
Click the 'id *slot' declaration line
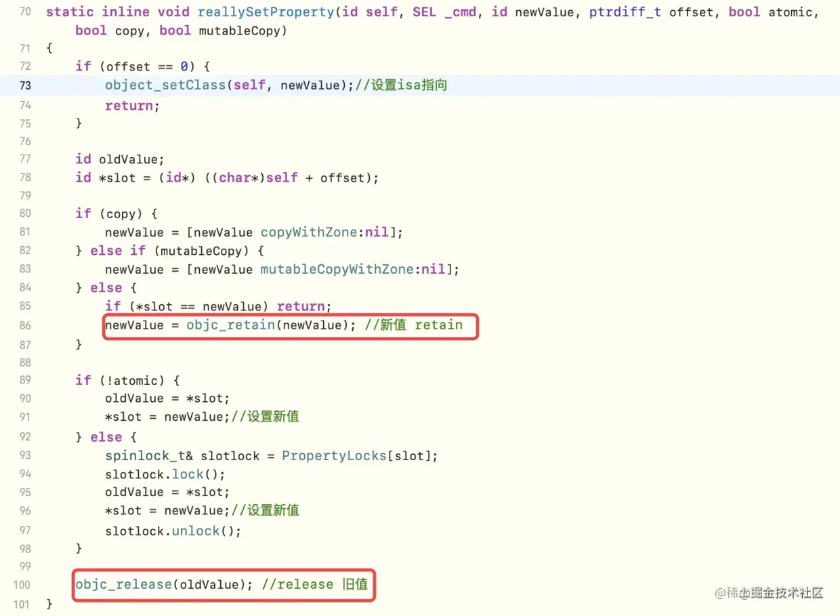tap(227, 178)
